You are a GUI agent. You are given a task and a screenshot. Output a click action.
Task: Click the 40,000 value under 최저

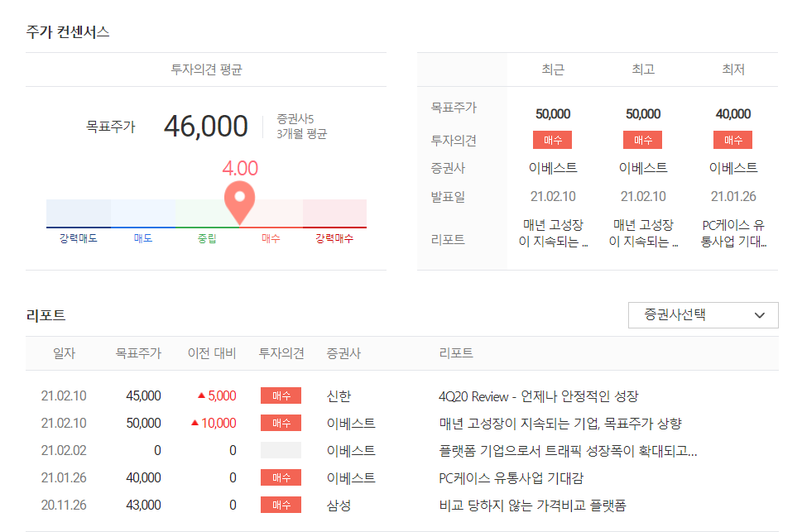point(733,114)
